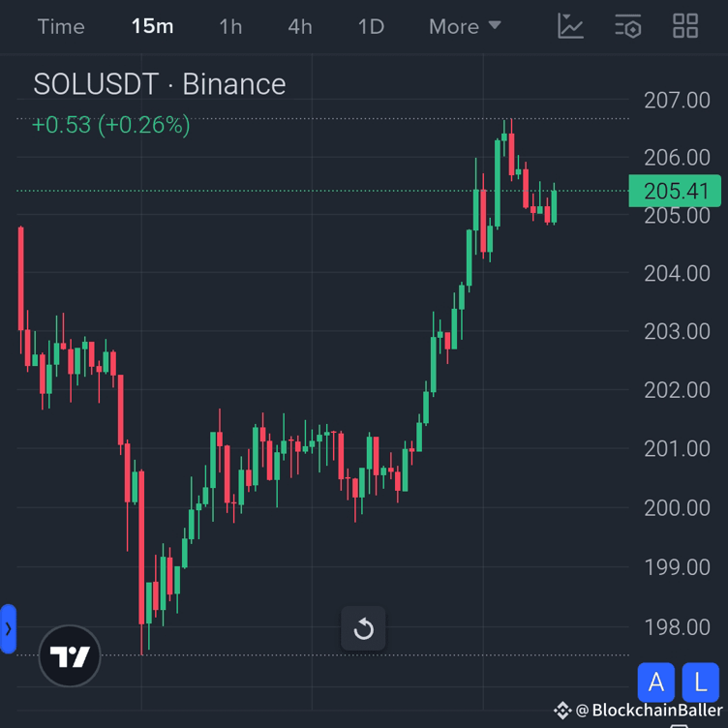The width and height of the screenshot is (728, 728).
Task: Open the @BlockchainBaller watermark link
Action: (x=642, y=711)
